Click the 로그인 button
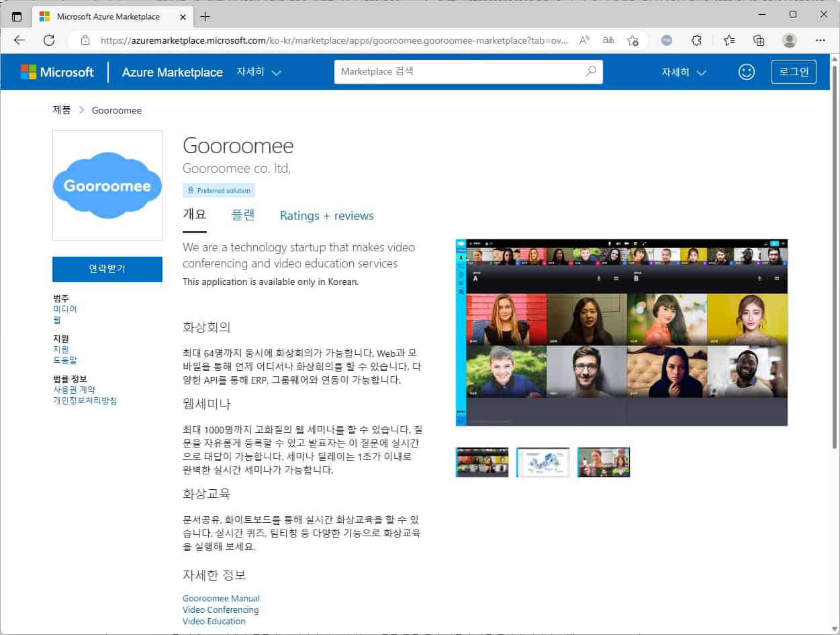The height and width of the screenshot is (635, 840). tap(794, 72)
